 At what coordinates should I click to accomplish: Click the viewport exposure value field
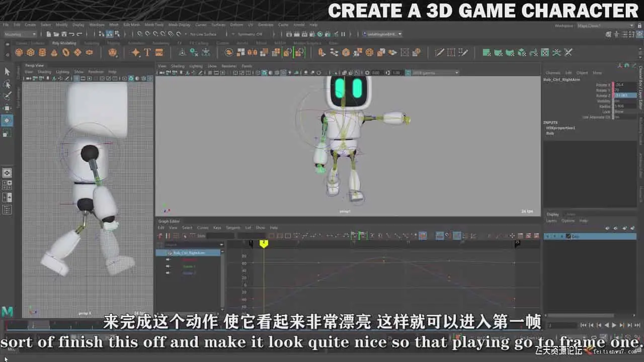point(376,73)
